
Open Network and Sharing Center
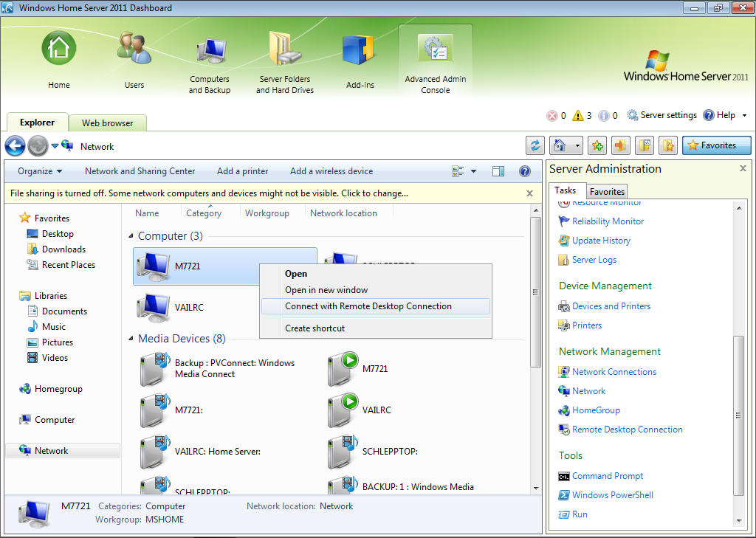(x=140, y=171)
